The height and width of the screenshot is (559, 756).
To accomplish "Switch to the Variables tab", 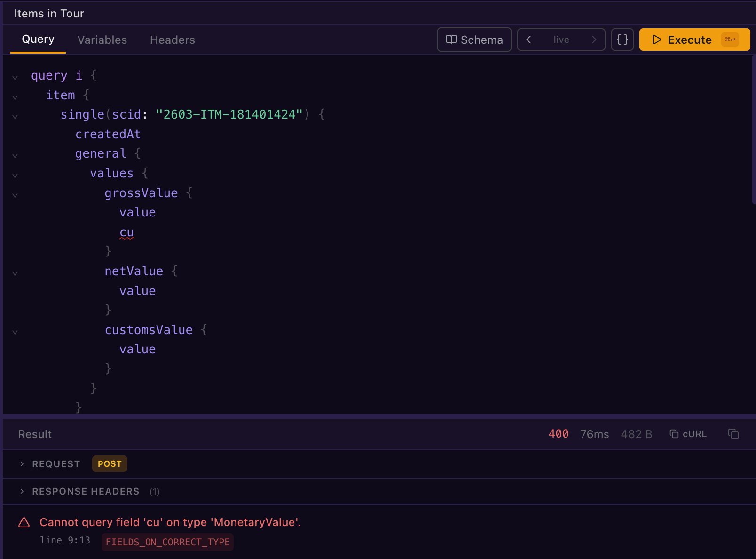I will click(x=102, y=40).
